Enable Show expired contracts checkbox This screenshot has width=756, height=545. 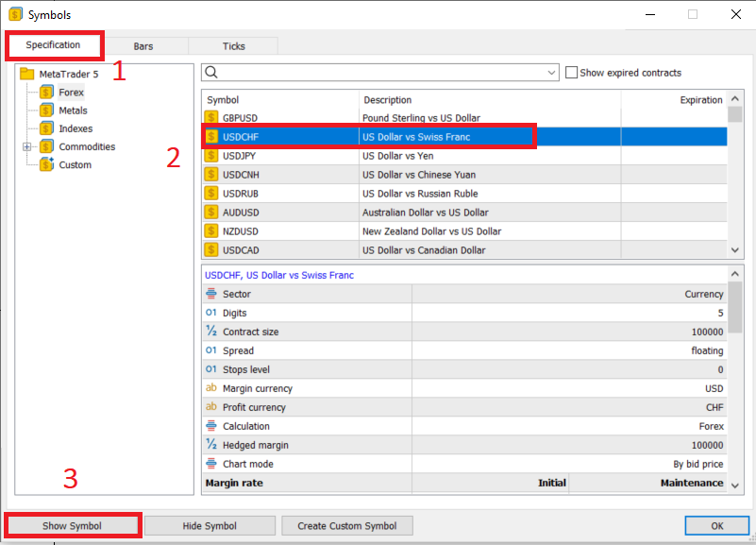coord(571,73)
